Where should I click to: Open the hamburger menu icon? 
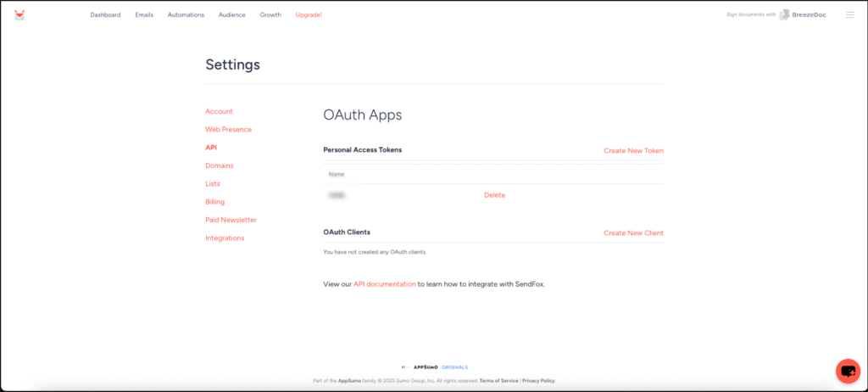(849, 14)
